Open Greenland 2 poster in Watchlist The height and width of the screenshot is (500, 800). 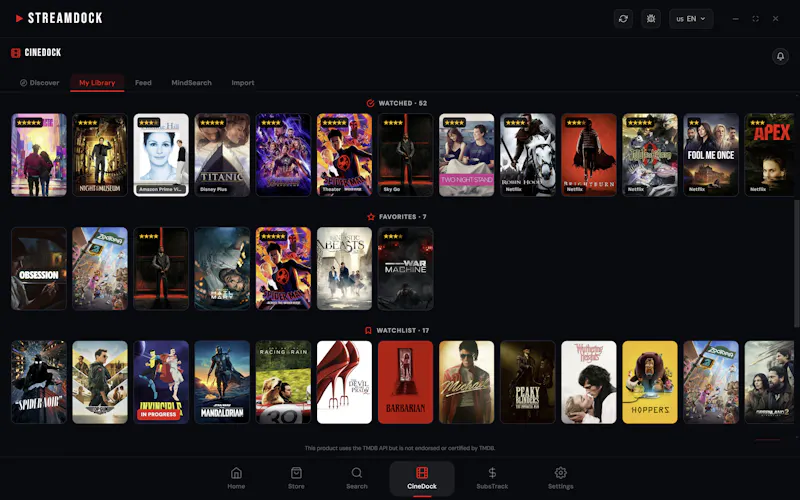pos(769,382)
